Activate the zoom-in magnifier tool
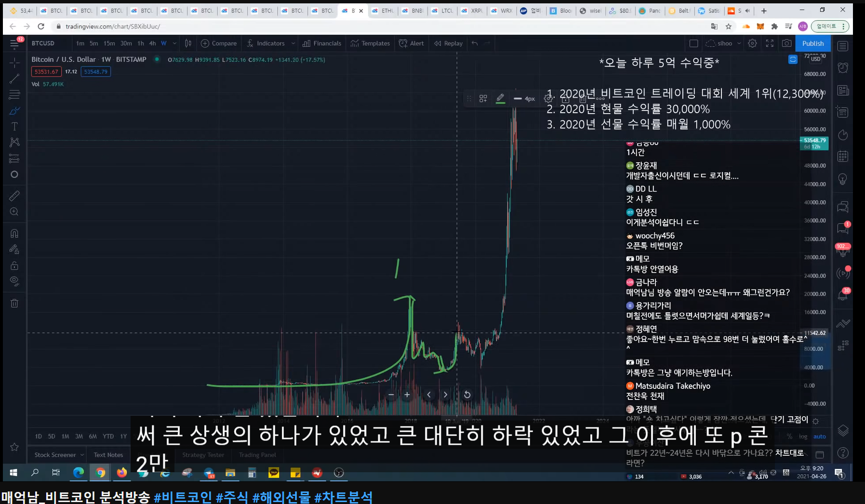Image resolution: width=865 pixels, height=504 pixels. (x=14, y=212)
